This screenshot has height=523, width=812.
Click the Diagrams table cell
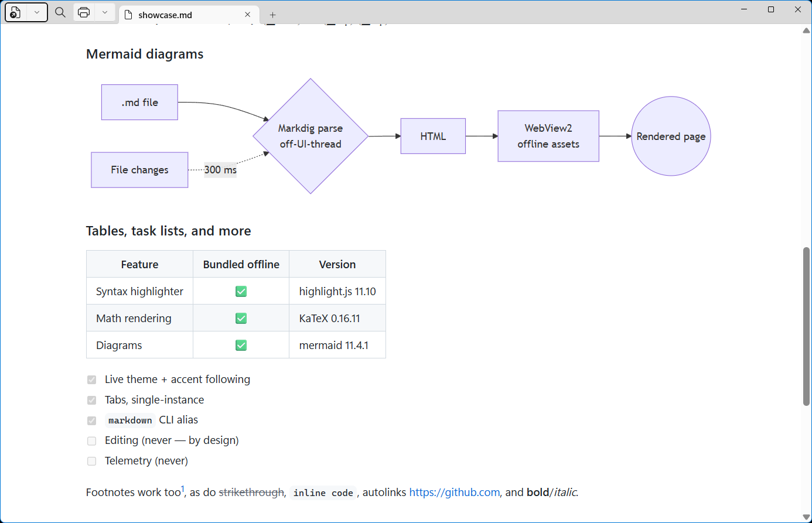139,345
